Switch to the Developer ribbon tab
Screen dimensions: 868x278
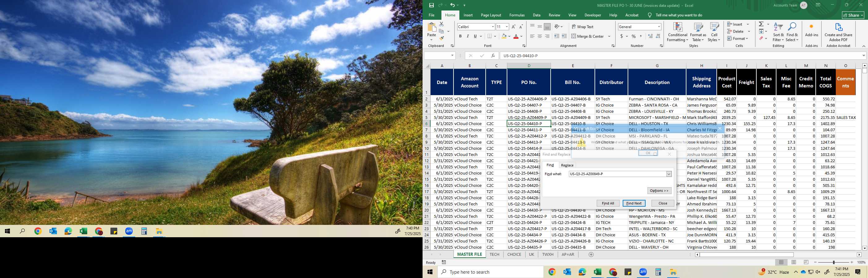[x=593, y=15]
